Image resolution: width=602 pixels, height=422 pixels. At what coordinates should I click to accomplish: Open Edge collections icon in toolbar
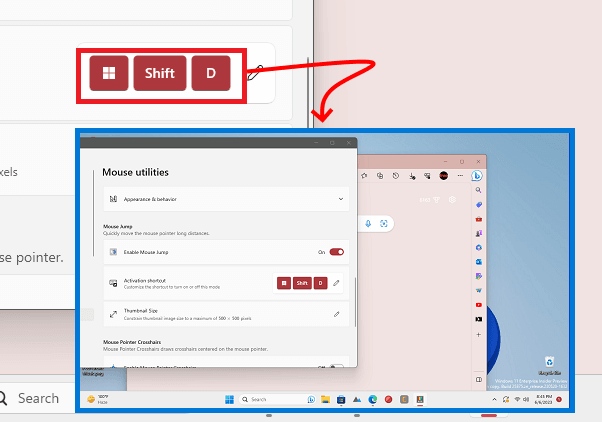pos(380,175)
